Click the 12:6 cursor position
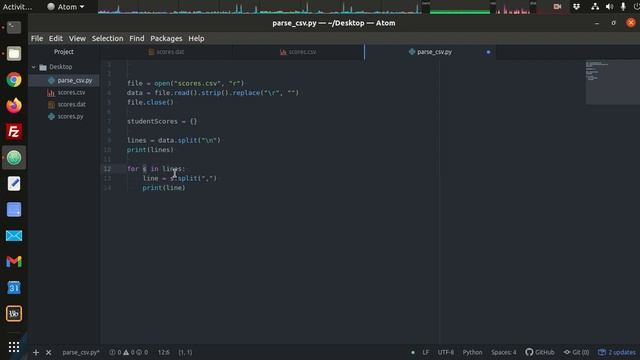 point(164,352)
